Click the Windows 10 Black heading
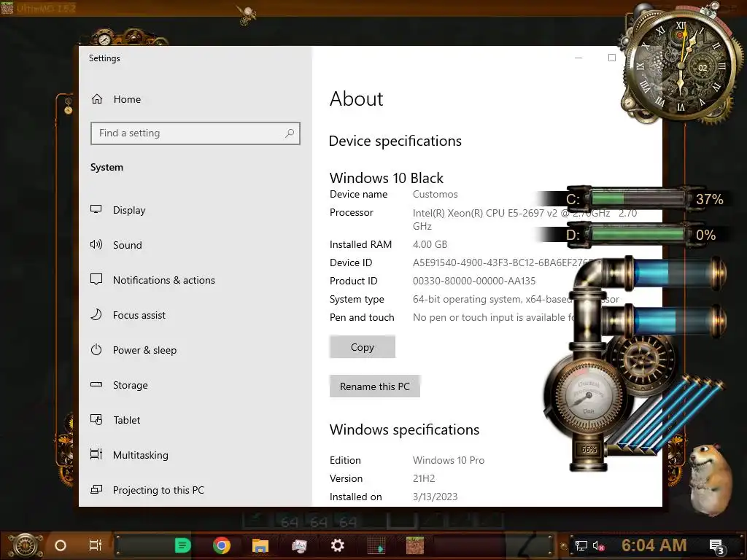Image resolution: width=747 pixels, height=560 pixels. coord(387,178)
